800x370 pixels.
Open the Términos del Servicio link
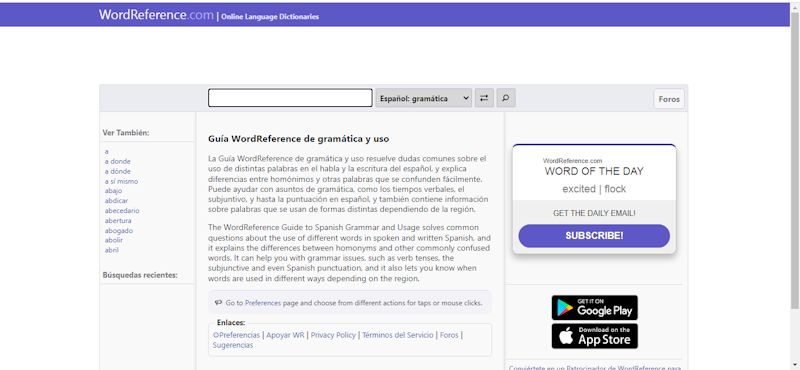pyautogui.click(x=397, y=335)
